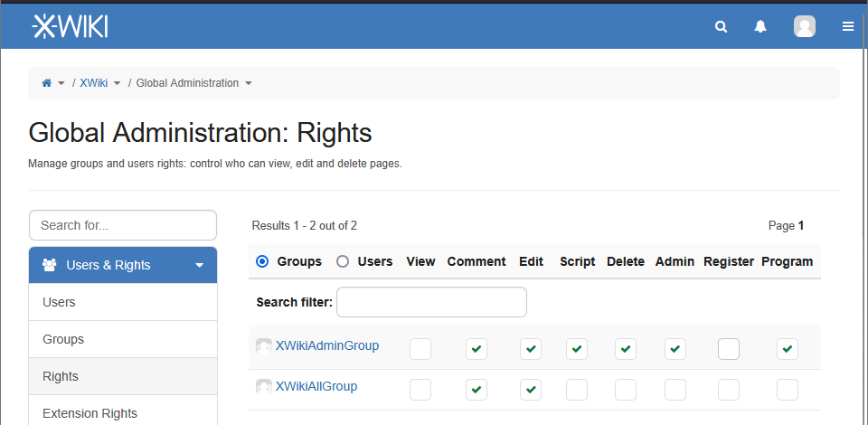Image resolution: width=868 pixels, height=425 pixels.
Task: Toggle View right for XWikiAdminGroup
Action: pyautogui.click(x=420, y=349)
